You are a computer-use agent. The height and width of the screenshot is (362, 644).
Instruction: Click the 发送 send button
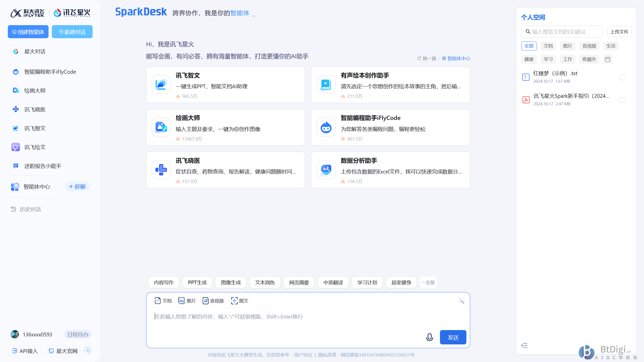pos(453,337)
